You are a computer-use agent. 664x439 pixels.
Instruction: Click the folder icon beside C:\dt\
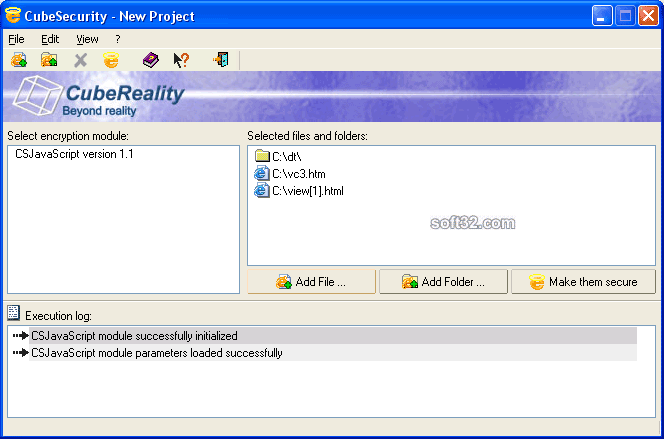pyautogui.click(x=262, y=156)
